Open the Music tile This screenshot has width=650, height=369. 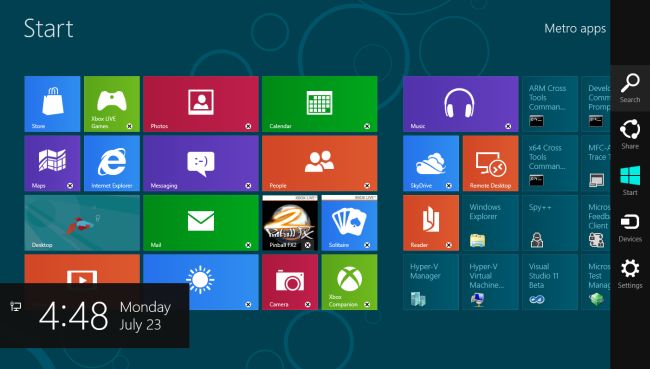coord(461,104)
